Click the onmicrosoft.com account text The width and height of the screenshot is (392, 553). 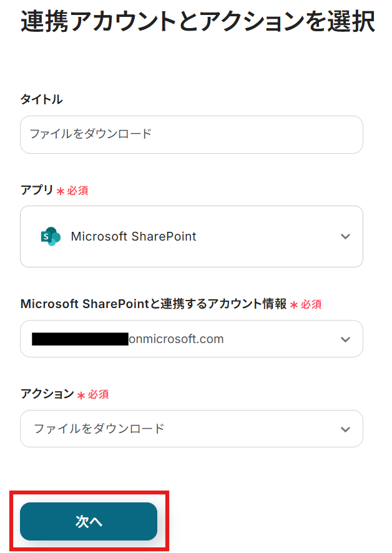point(175,339)
